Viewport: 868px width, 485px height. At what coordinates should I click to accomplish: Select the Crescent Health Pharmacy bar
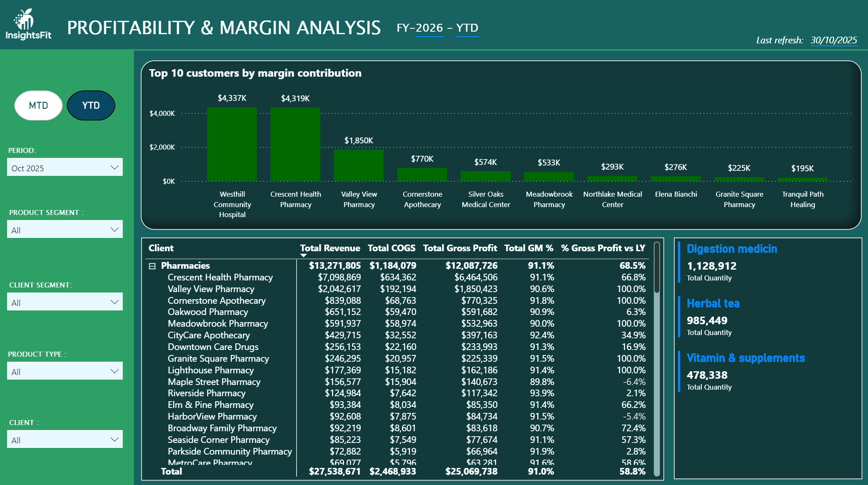click(295, 144)
